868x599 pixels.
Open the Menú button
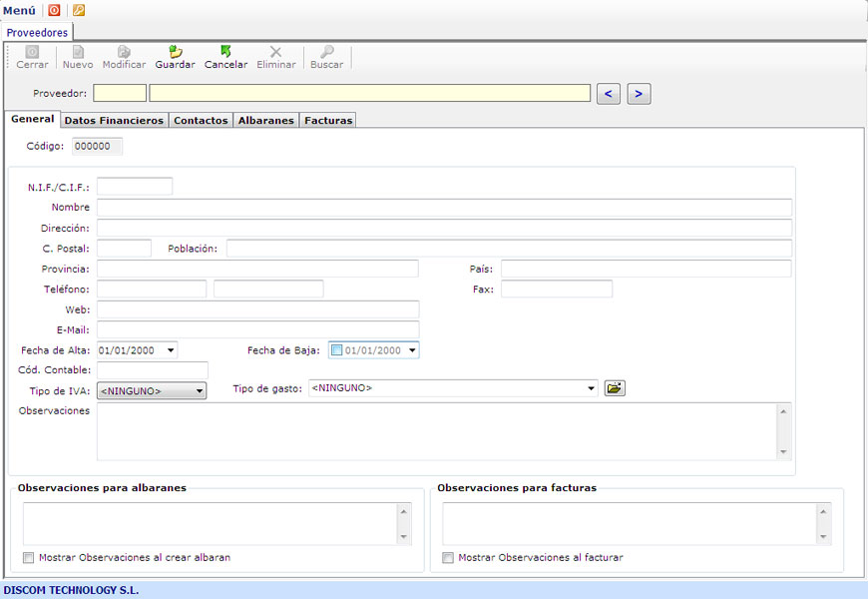tap(19, 10)
